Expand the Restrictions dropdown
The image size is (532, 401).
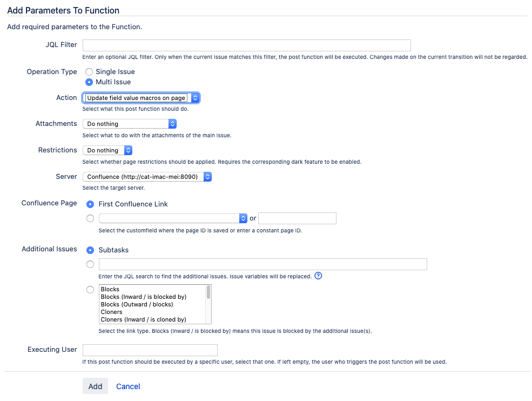[x=107, y=150]
